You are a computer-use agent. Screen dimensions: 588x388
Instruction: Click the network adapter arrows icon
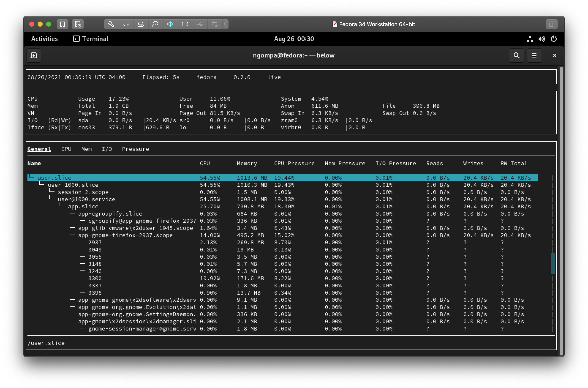[x=126, y=24]
